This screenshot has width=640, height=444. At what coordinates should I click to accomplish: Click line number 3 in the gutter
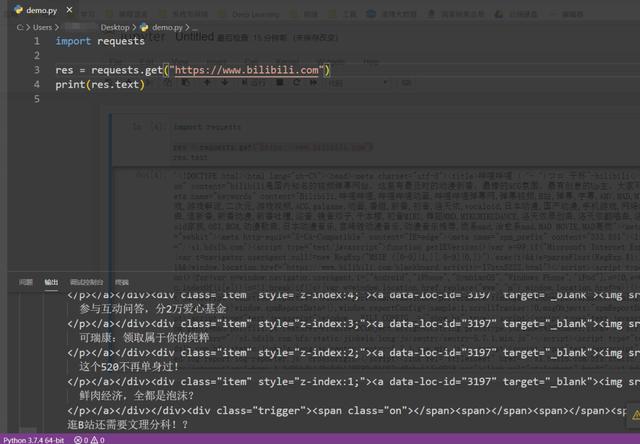point(37,70)
